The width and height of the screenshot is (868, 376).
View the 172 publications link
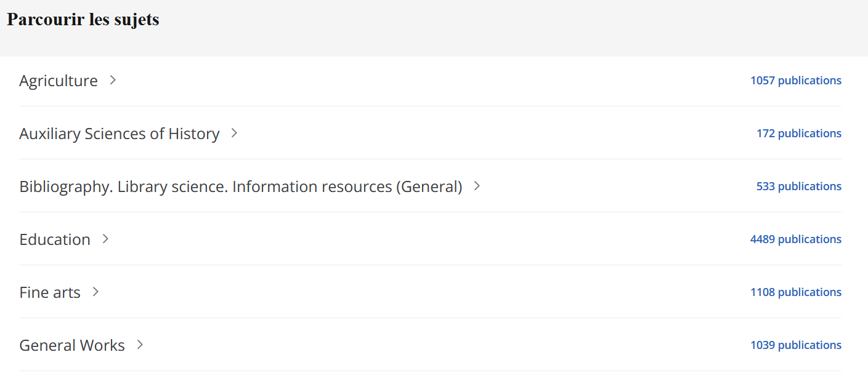point(798,134)
